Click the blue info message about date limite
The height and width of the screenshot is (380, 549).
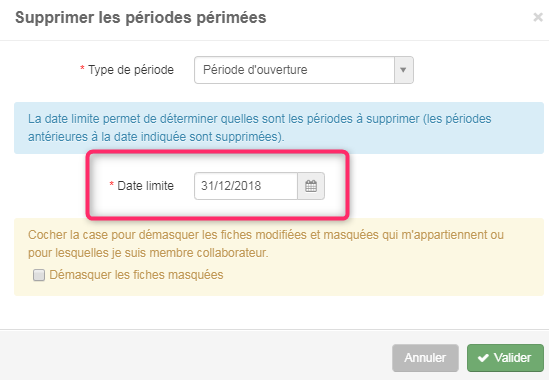click(x=279, y=128)
